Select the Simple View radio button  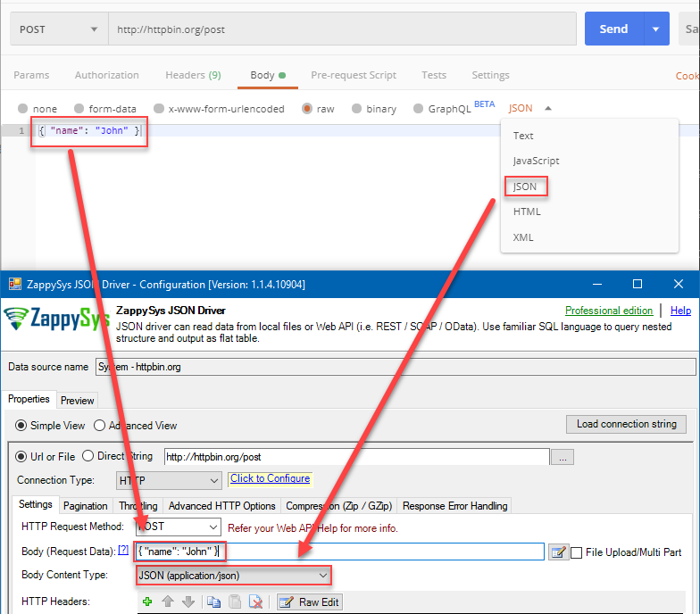click(x=21, y=425)
